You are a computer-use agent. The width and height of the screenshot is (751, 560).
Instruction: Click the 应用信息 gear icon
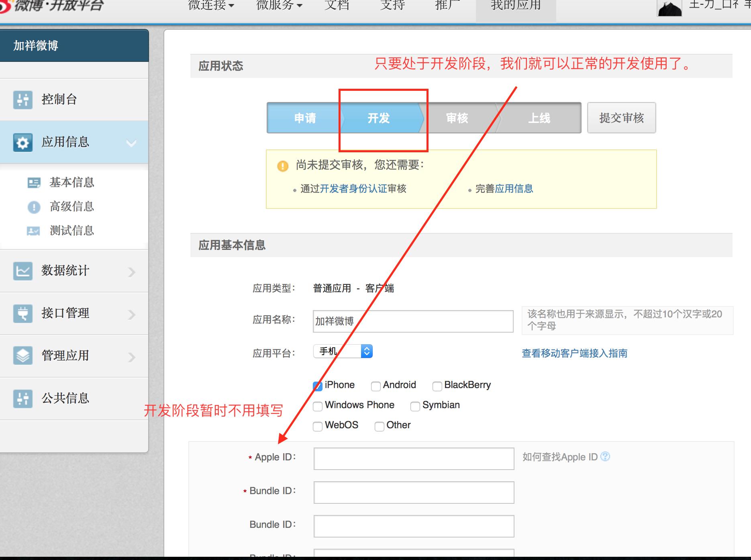(23, 142)
